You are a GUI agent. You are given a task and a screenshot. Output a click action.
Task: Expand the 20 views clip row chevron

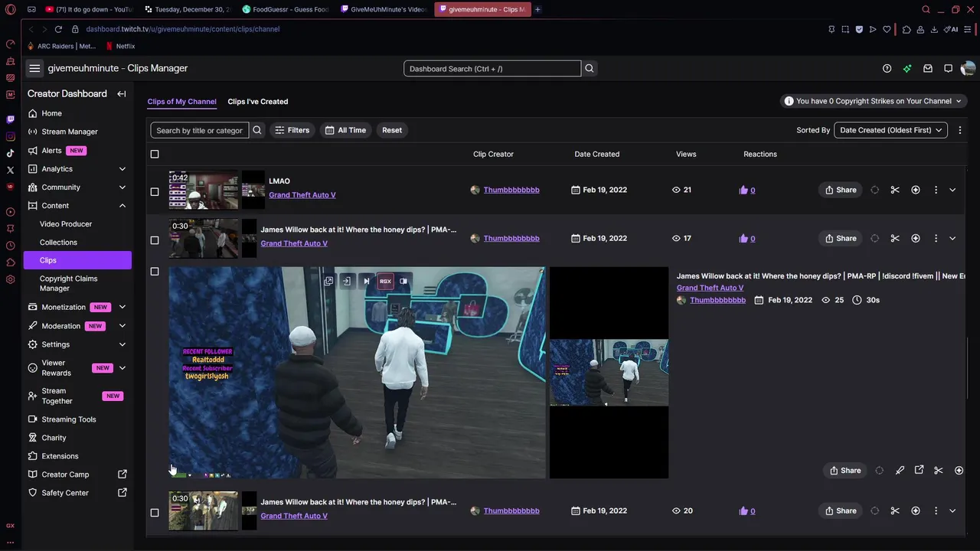coord(952,510)
